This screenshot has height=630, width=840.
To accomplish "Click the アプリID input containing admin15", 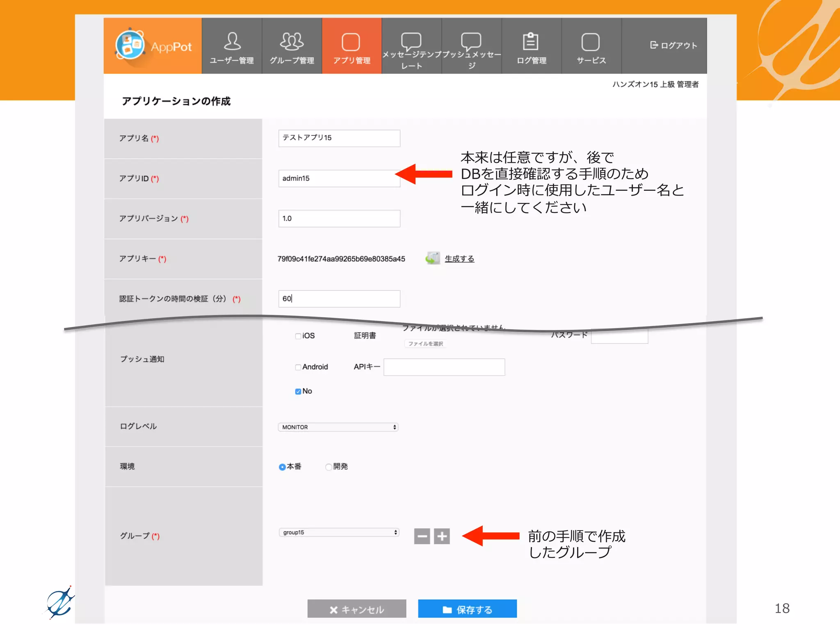I will click(339, 178).
